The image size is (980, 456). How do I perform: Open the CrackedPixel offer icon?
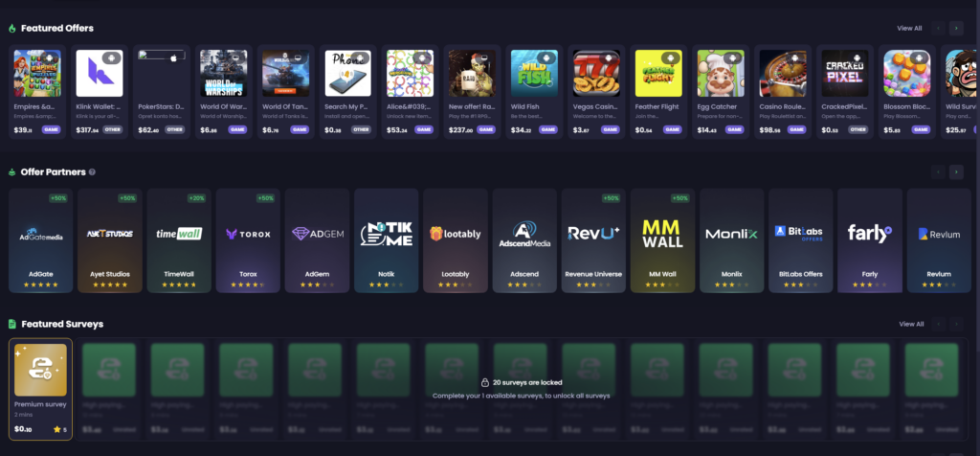tap(845, 74)
